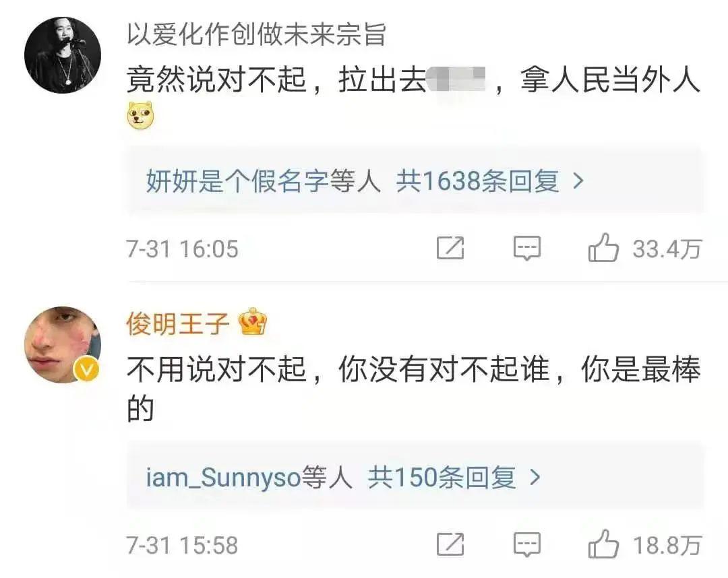View the avatar of 以爱化作创做未来宗旨
The image size is (728, 578).
(x=63, y=55)
